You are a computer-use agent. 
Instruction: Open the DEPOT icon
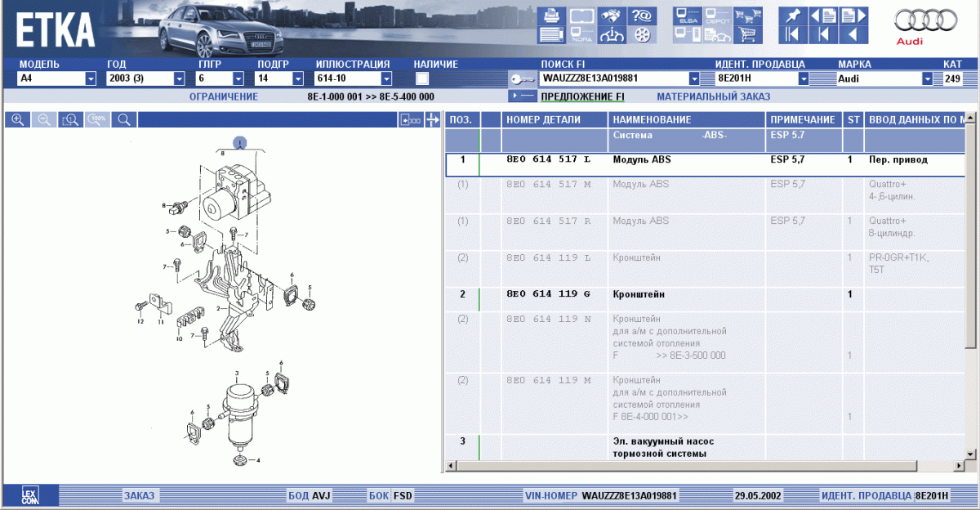point(716,16)
